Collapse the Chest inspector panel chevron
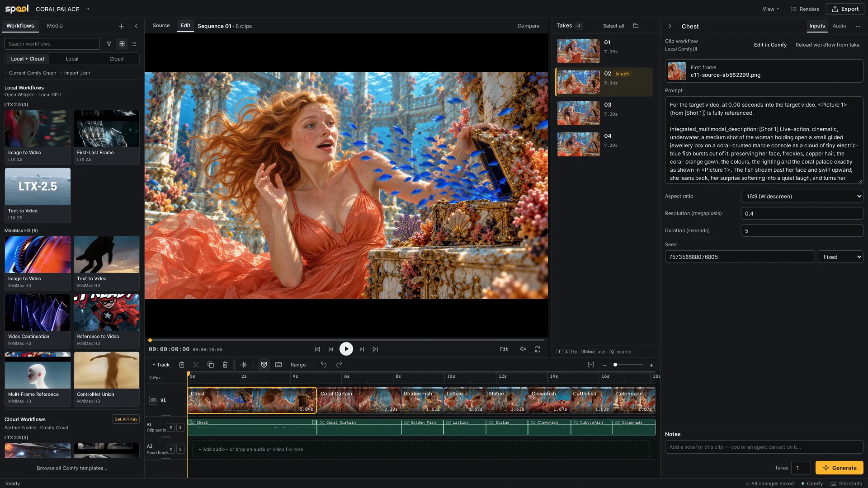This screenshot has width=868, height=488. (x=670, y=26)
